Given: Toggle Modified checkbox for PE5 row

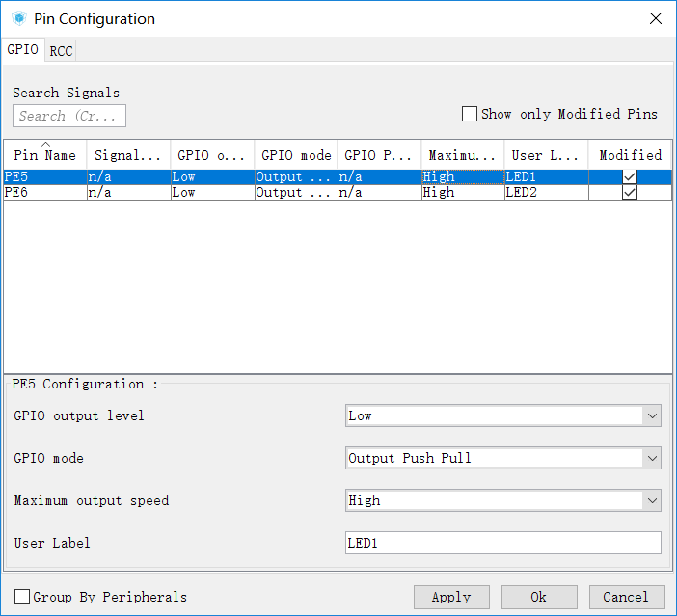Looking at the screenshot, I should click(x=630, y=177).
